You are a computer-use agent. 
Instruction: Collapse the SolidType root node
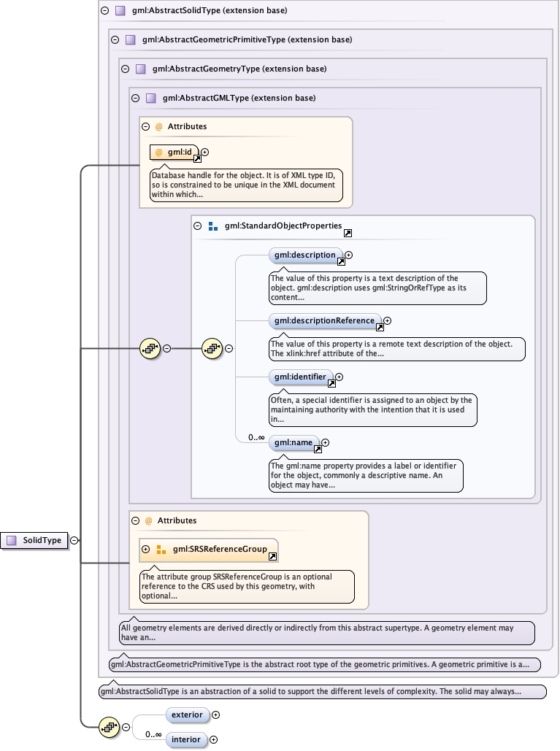[74, 540]
